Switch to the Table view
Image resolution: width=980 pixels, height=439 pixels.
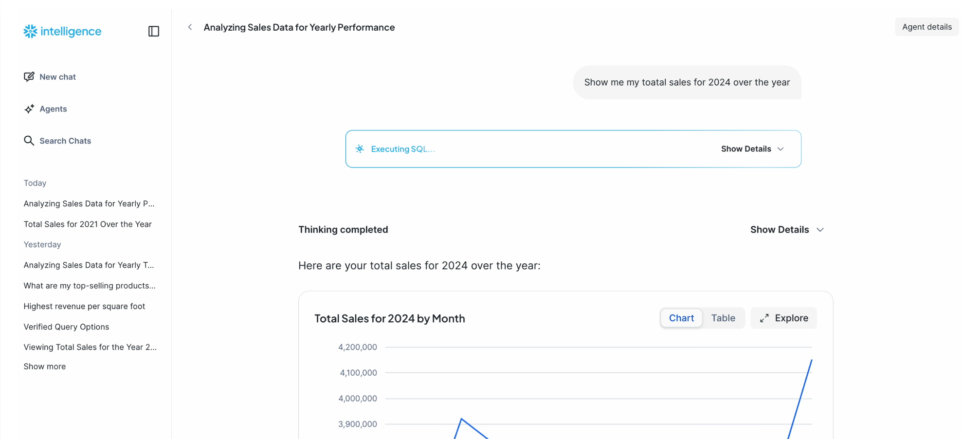click(723, 318)
